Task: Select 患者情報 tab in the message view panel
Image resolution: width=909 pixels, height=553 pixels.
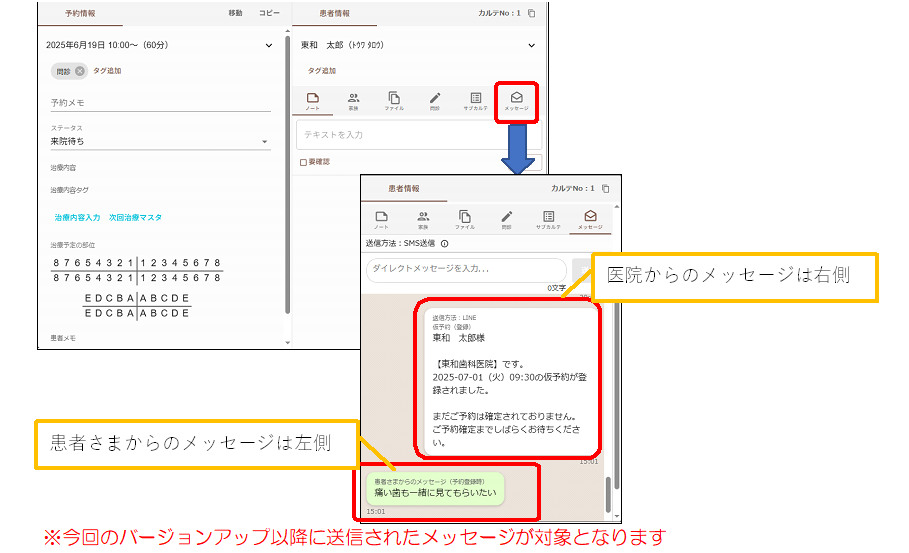Action: (x=404, y=189)
